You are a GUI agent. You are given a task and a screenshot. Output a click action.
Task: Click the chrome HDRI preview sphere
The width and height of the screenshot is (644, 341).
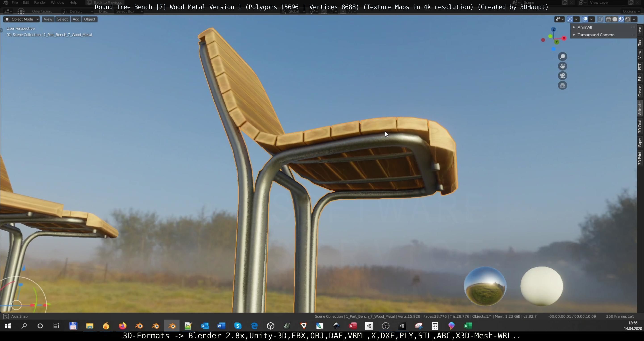(x=485, y=286)
